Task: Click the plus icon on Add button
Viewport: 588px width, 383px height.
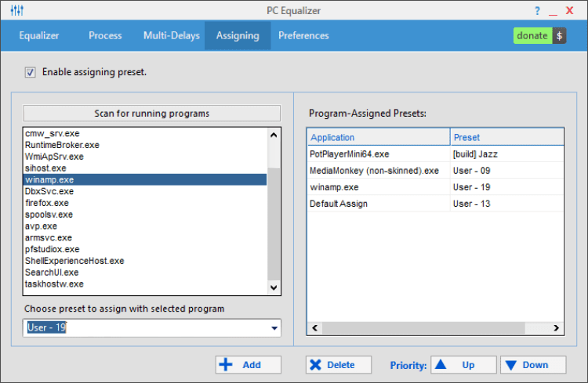Action: pyautogui.click(x=226, y=364)
